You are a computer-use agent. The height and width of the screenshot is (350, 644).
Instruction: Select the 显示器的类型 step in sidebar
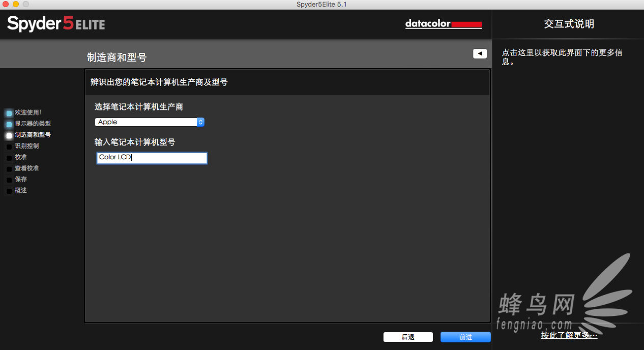[x=33, y=124]
